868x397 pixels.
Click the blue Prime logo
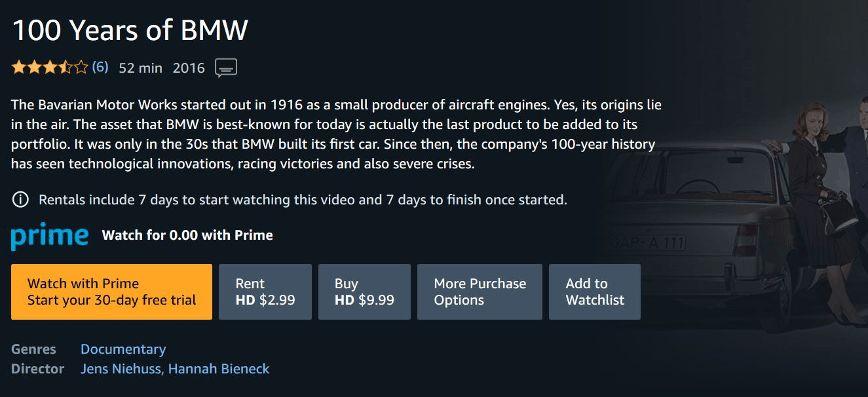[x=50, y=236]
